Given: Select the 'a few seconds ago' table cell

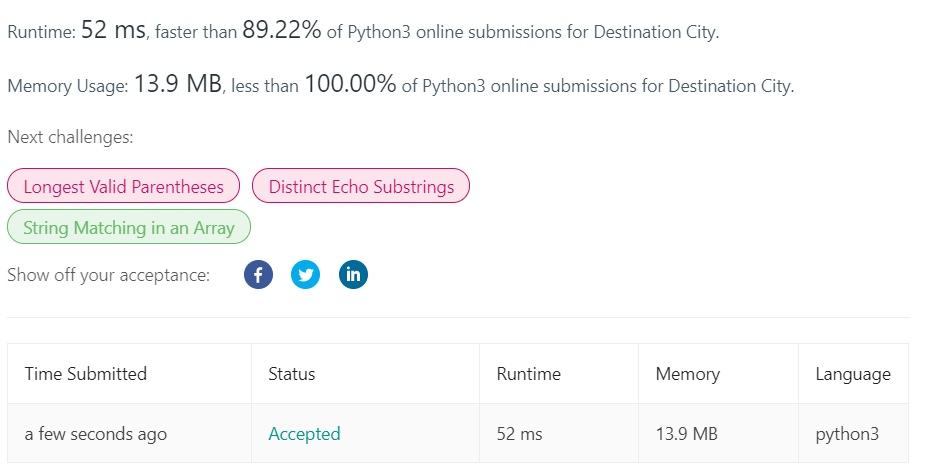Looking at the screenshot, I should (x=96, y=434).
